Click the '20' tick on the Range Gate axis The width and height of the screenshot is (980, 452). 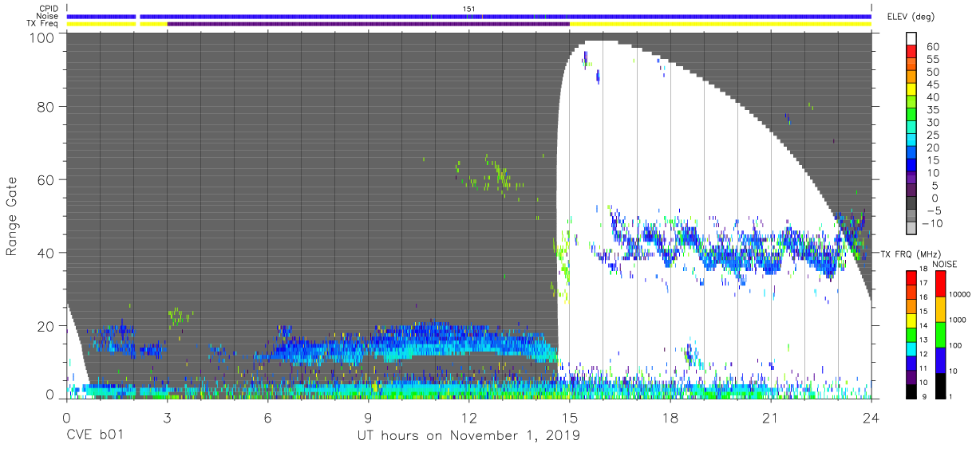pyautogui.click(x=45, y=326)
